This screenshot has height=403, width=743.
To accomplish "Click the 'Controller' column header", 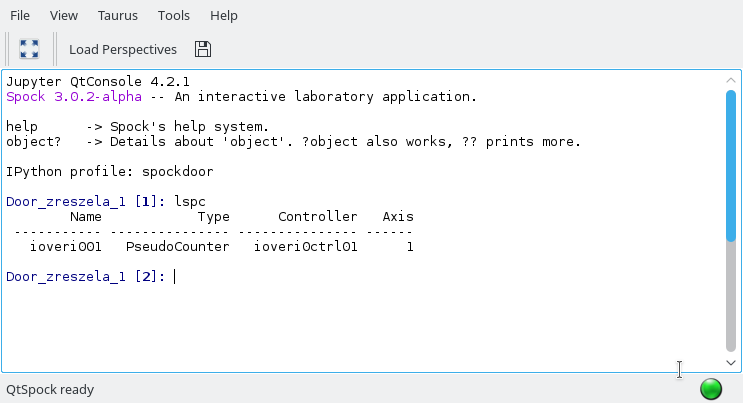I will point(317,217).
